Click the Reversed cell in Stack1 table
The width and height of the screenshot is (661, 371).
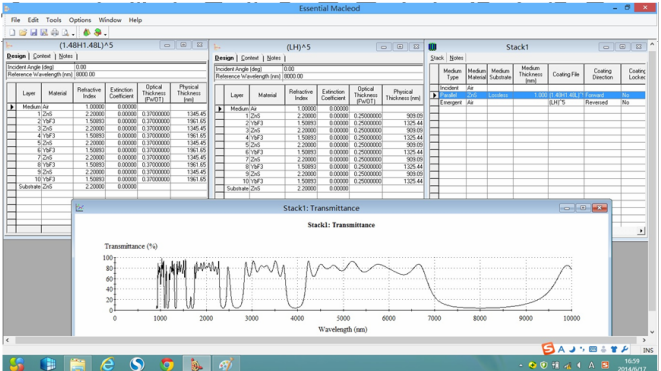[x=602, y=102]
